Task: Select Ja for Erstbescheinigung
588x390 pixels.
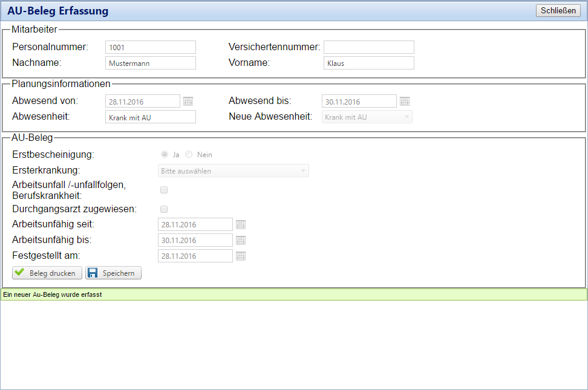Action: tap(165, 154)
